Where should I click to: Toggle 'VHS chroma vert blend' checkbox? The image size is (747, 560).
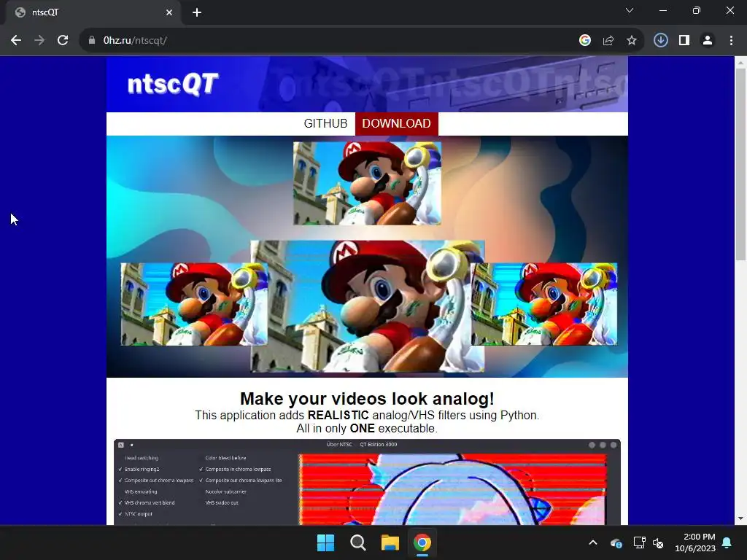click(x=146, y=503)
